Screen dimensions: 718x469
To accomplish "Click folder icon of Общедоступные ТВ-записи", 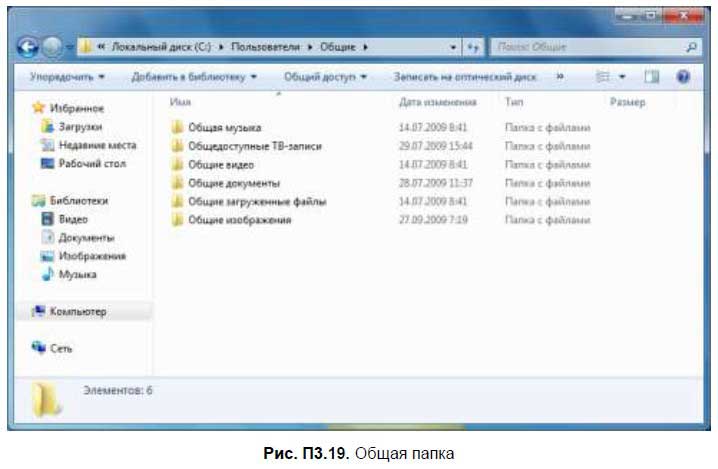I will 178,146.
